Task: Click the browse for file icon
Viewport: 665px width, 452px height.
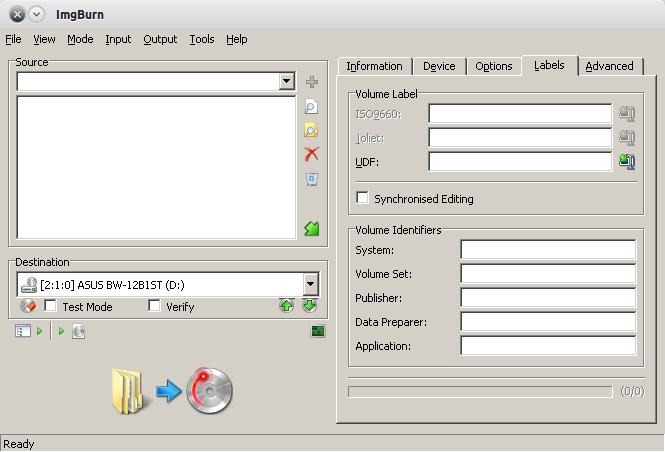Action: [x=311, y=106]
